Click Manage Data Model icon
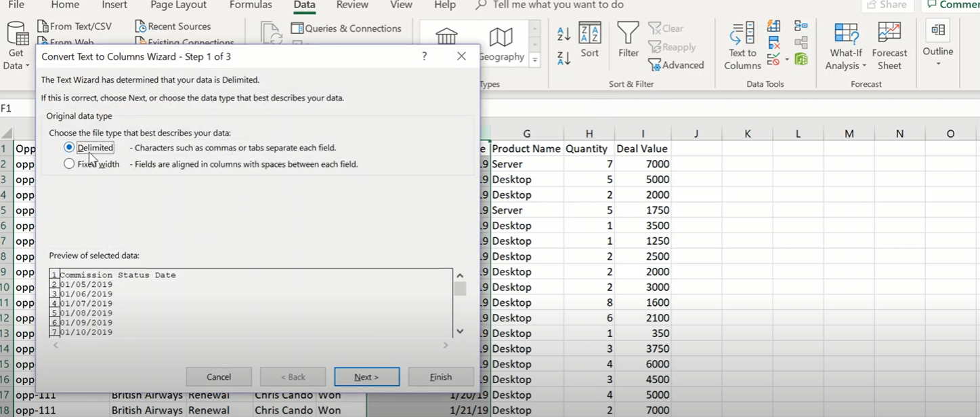This screenshot has width=980, height=417. click(x=801, y=60)
